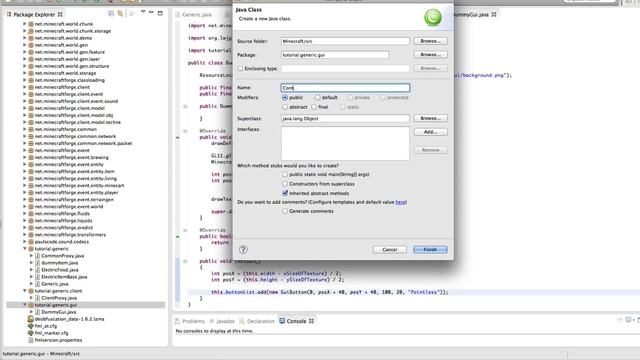Click the Interfaces list box
This screenshot has height=360, width=640.
point(345,143)
